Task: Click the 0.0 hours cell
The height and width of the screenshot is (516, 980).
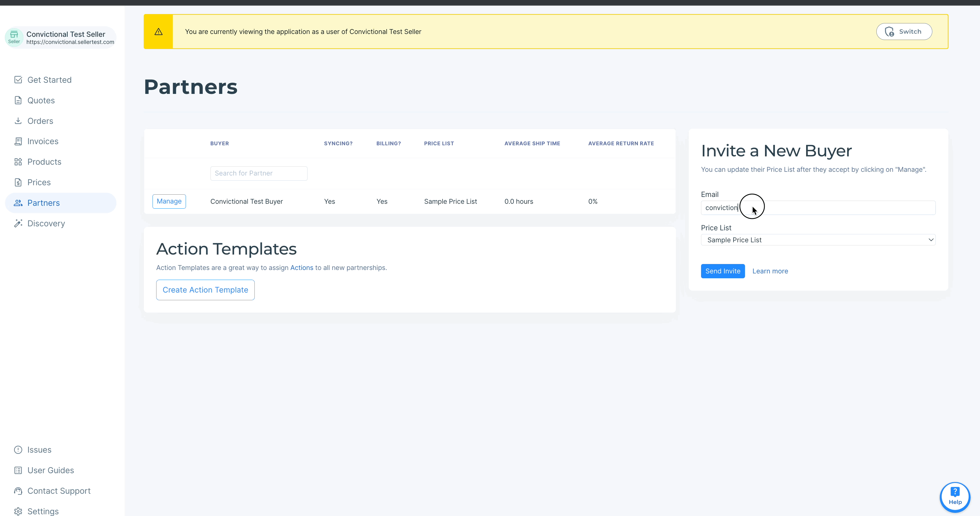Action: (519, 201)
